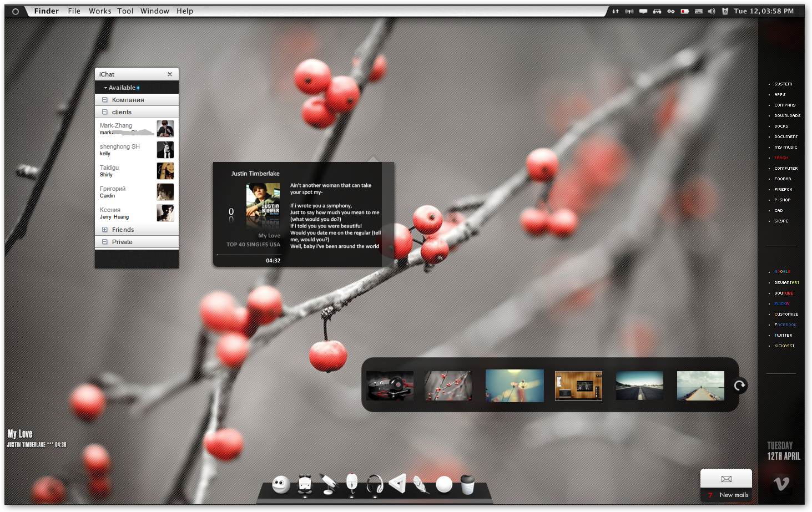Select contact Taidigu in iChat

(x=137, y=171)
